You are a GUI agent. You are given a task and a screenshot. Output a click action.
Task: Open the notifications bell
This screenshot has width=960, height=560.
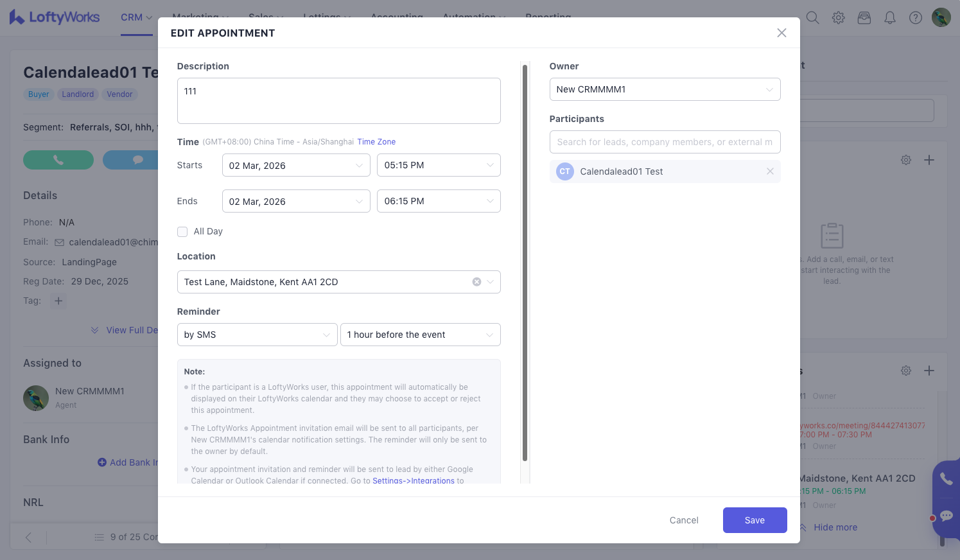tap(889, 17)
